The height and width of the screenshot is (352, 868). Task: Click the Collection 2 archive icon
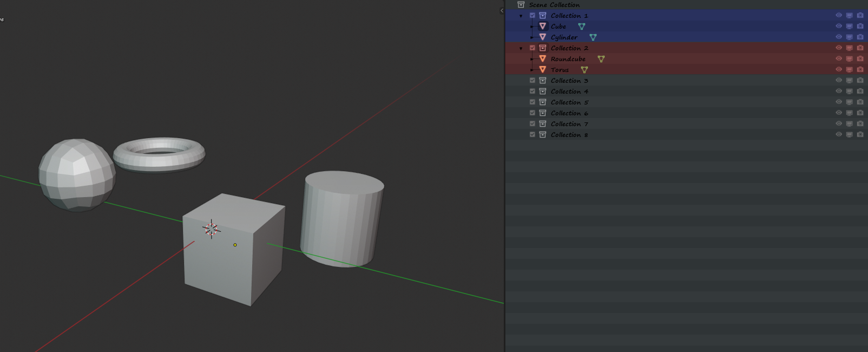(543, 48)
